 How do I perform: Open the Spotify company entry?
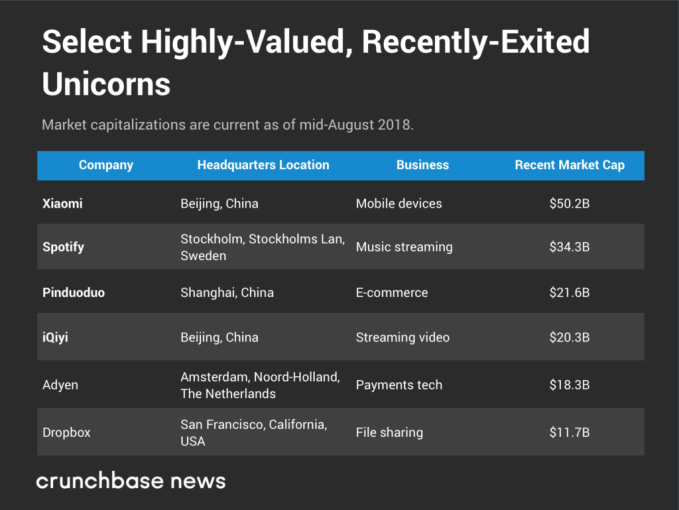tap(63, 247)
